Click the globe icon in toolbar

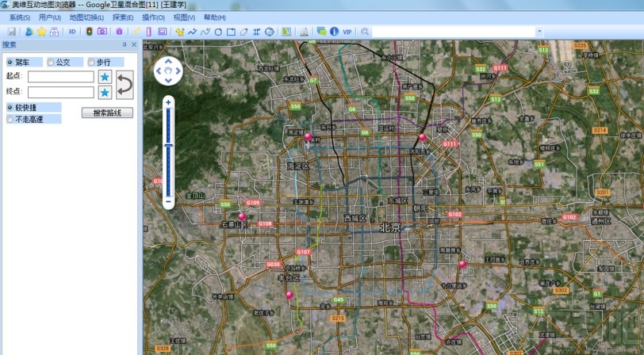[x=270, y=32]
